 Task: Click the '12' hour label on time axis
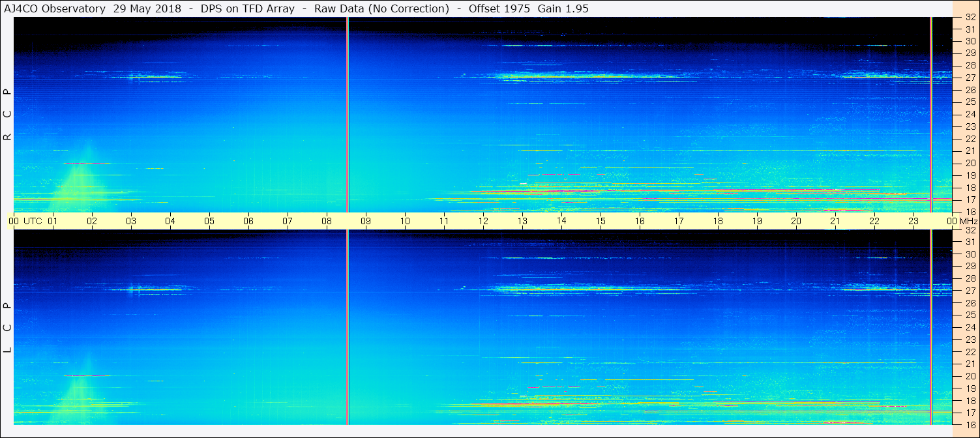pyautogui.click(x=483, y=221)
